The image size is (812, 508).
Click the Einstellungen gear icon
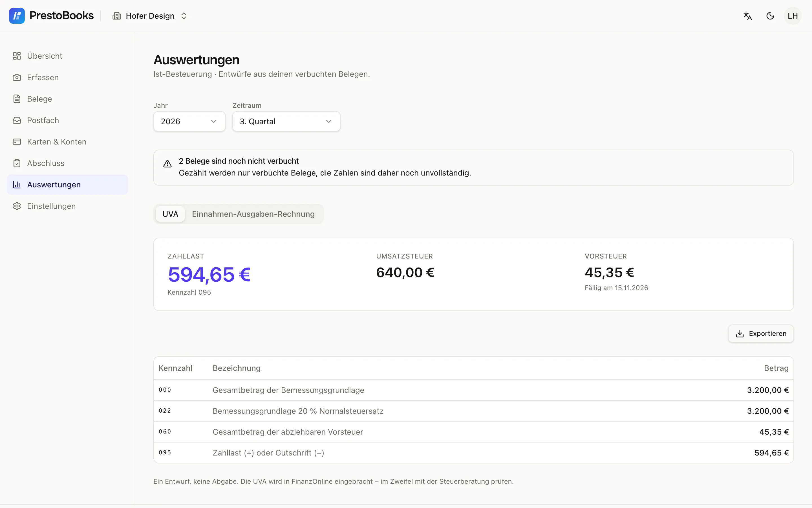coord(17,206)
